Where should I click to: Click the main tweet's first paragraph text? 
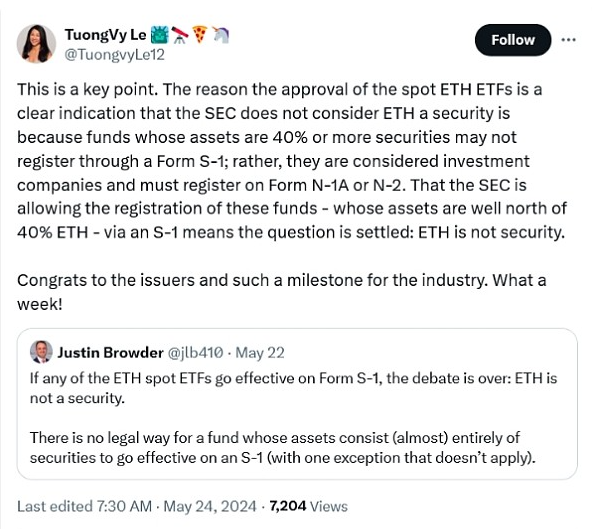coord(291,160)
